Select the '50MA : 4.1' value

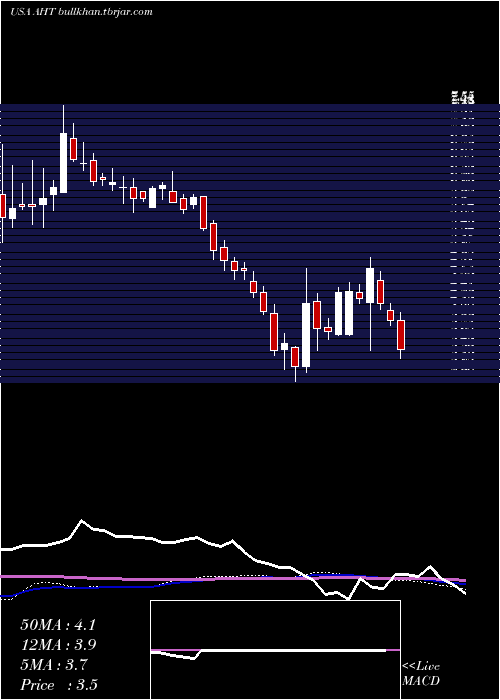tap(58, 625)
